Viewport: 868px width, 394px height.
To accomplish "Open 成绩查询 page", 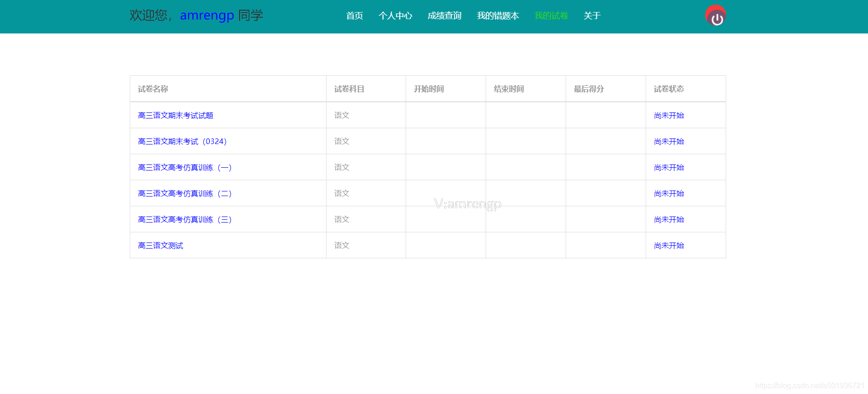I will [x=444, y=16].
